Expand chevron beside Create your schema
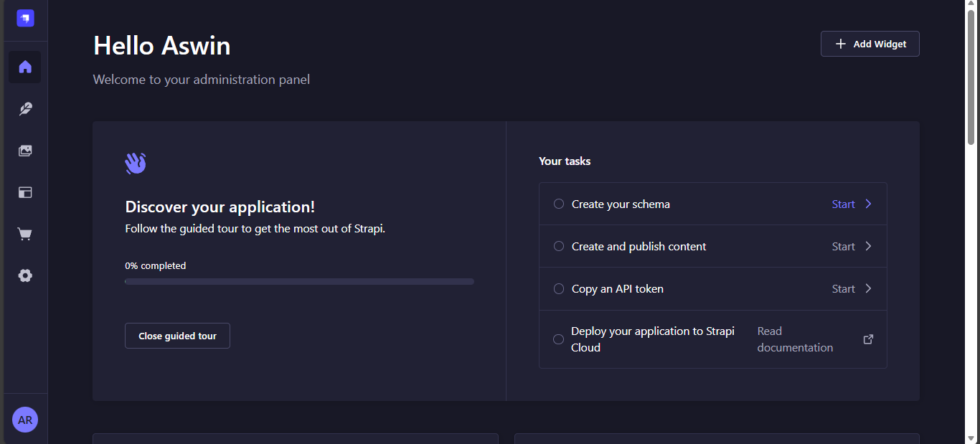Image resolution: width=980 pixels, height=444 pixels. (x=868, y=204)
